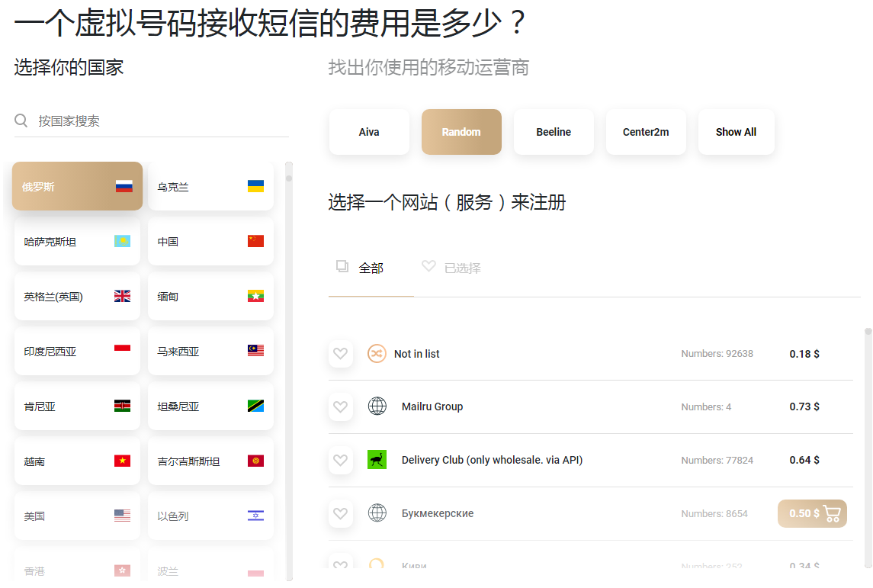The width and height of the screenshot is (873, 588).
Task: Select country 英格兰(英国)
Action: click(x=78, y=296)
